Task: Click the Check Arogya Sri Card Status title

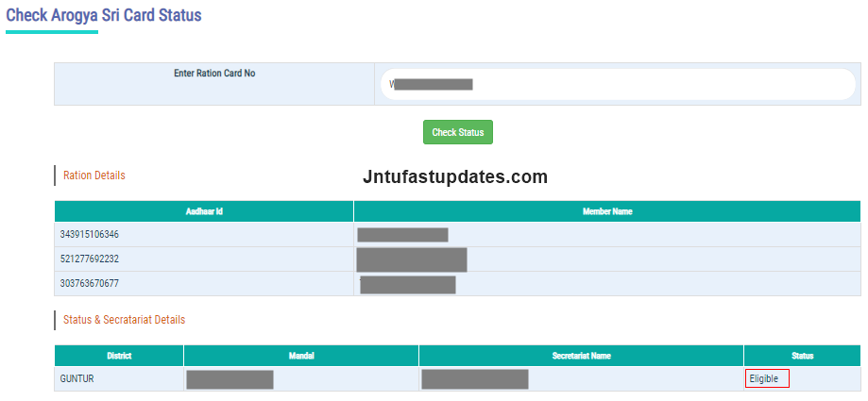Action: coord(104,15)
